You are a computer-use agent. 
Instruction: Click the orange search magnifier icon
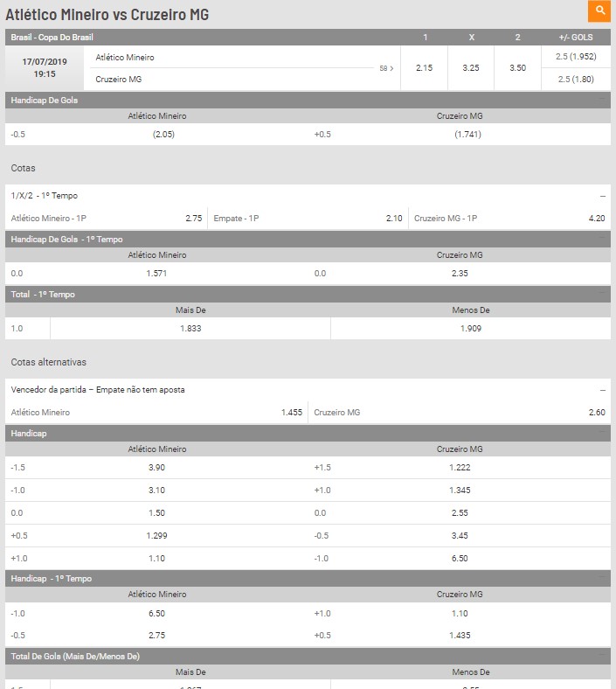tap(599, 10)
